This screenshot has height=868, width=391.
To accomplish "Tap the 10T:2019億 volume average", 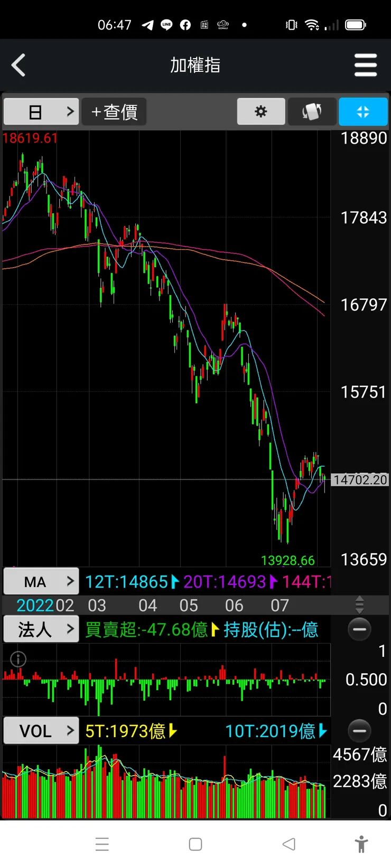I will [x=271, y=731].
